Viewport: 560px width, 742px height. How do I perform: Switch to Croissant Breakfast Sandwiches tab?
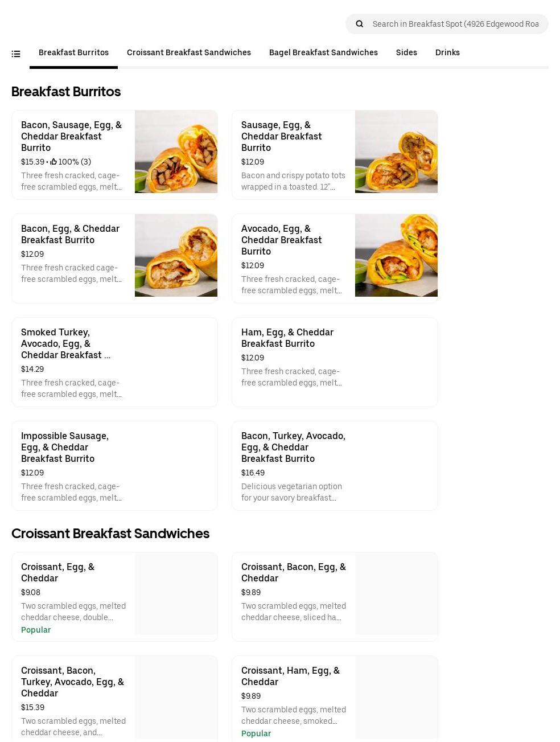[188, 52]
